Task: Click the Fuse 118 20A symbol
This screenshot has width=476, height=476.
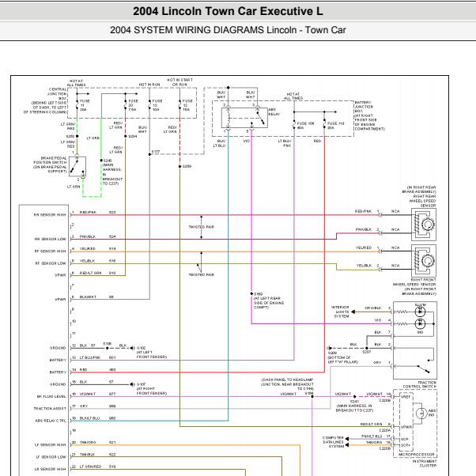Action: point(324,125)
